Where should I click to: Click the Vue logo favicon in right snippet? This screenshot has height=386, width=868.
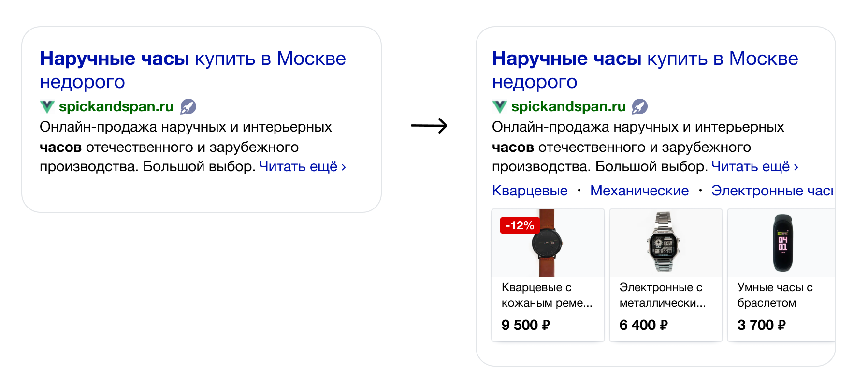pyautogui.click(x=499, y=106)
